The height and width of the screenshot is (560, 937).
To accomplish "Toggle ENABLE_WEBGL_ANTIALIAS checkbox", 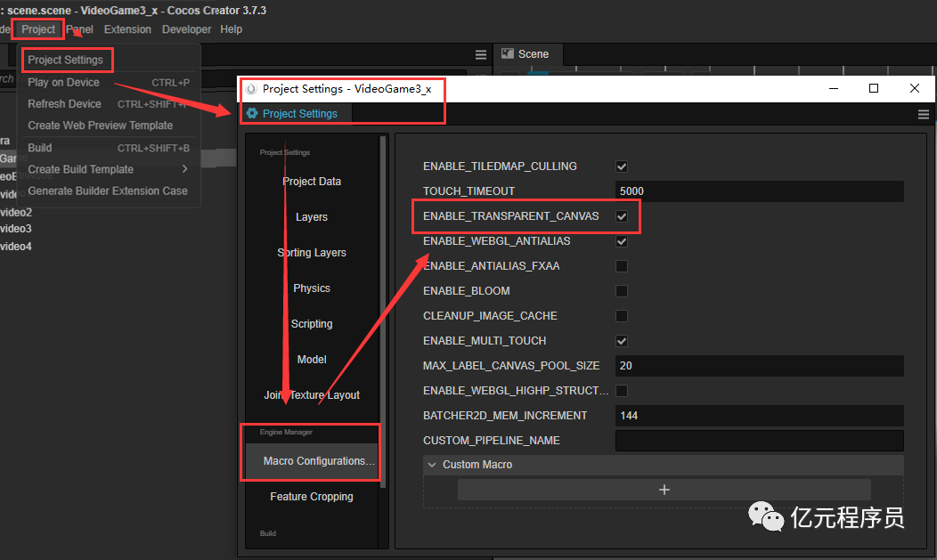I will (622, 241).
